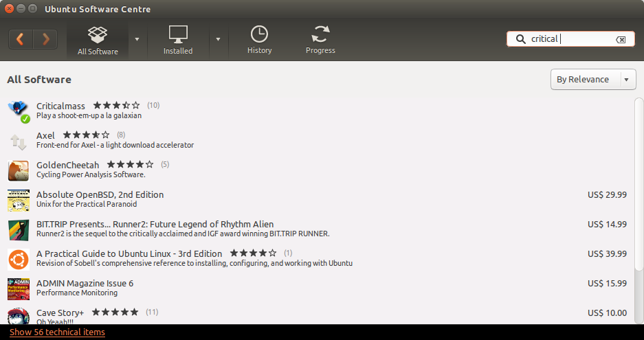Click the GoldenCheetah star rating
This screenshot has width=644, height=340.
point(130,165)
